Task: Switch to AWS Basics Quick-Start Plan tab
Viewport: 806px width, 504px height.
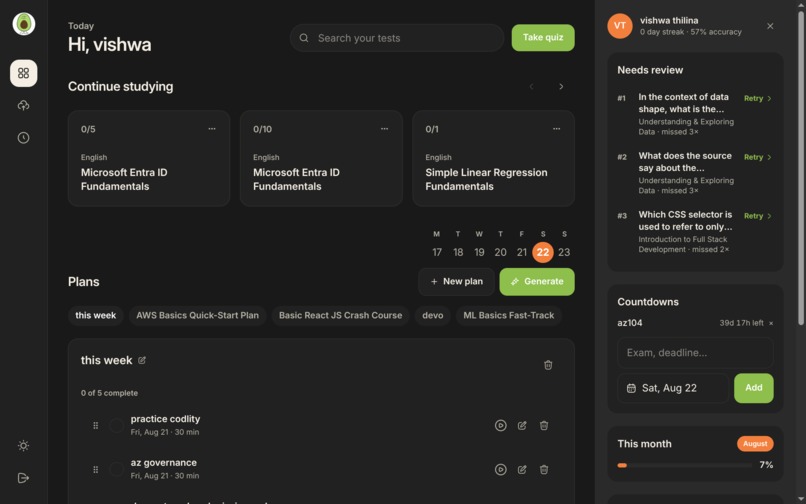Action: tap(197, 315)
